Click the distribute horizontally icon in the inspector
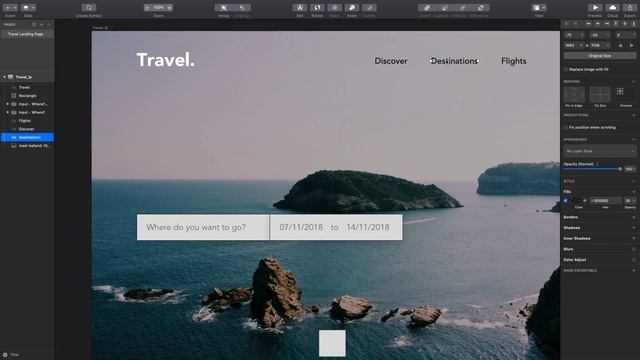640x360 pixels. point(566,24)
